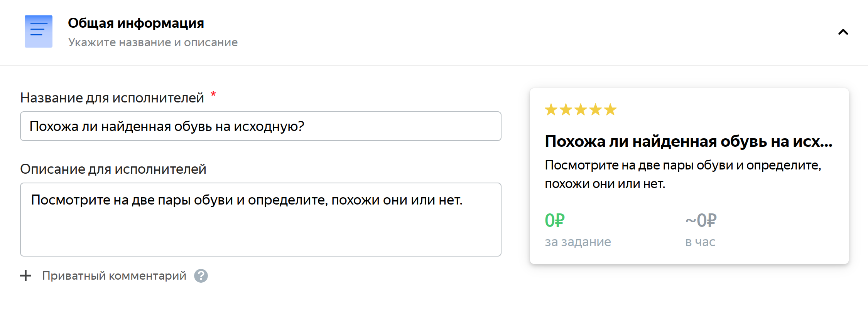
Task: Click the в час caption in the preview
Action: click(700, 242)
